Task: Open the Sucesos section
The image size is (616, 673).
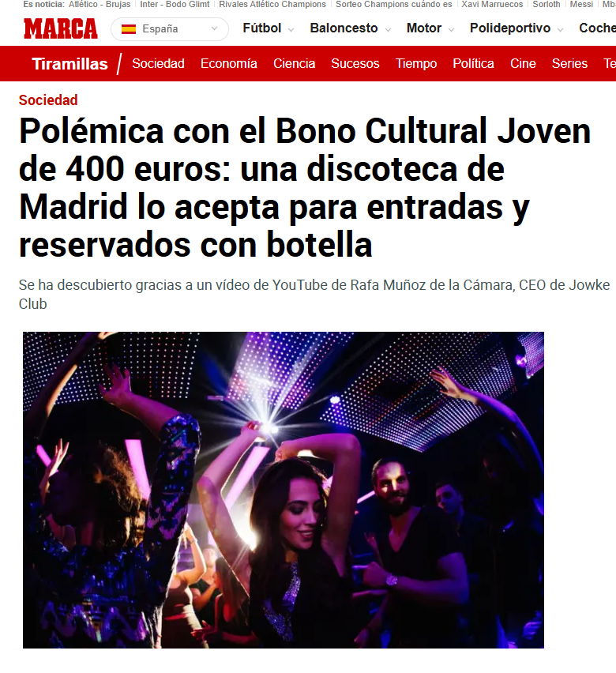Action: 355,63
